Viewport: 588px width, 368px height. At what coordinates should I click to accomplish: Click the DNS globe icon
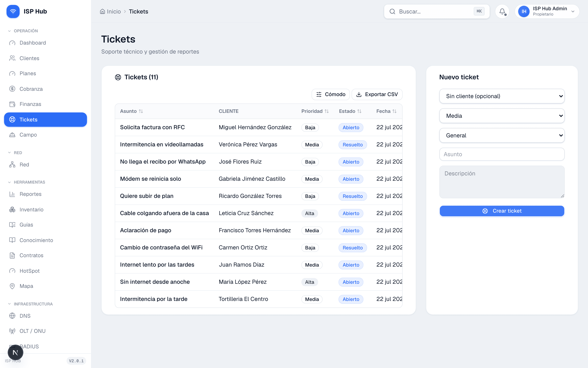pyautogui.click(x=12, y=316)
